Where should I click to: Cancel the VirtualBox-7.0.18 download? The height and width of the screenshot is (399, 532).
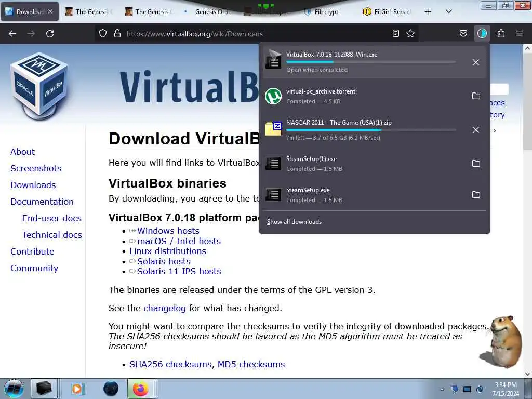pyautogui.click(x=476, y=62)
